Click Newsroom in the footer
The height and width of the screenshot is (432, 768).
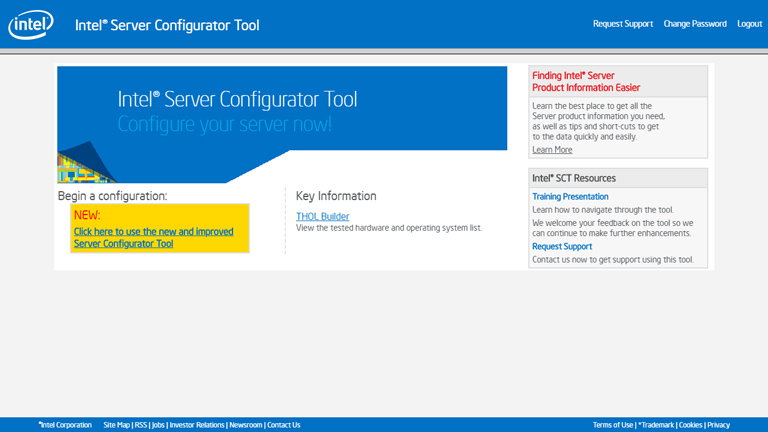(246, 425)
